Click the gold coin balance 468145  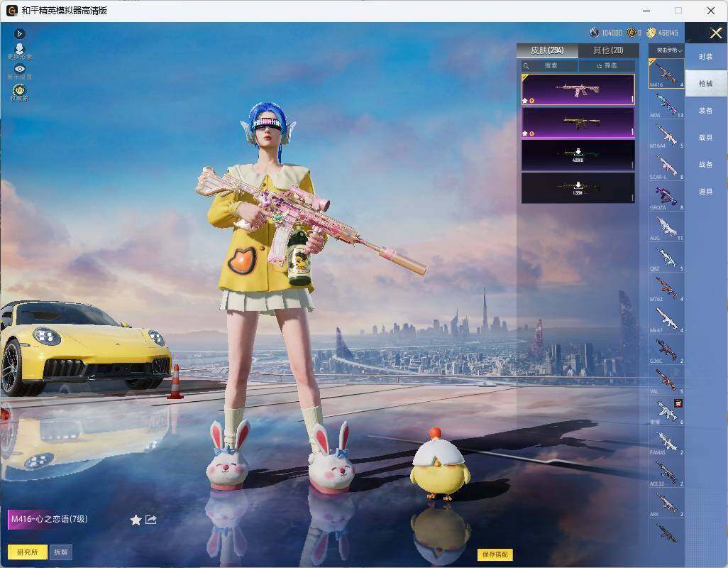click(x=663, y=33)
